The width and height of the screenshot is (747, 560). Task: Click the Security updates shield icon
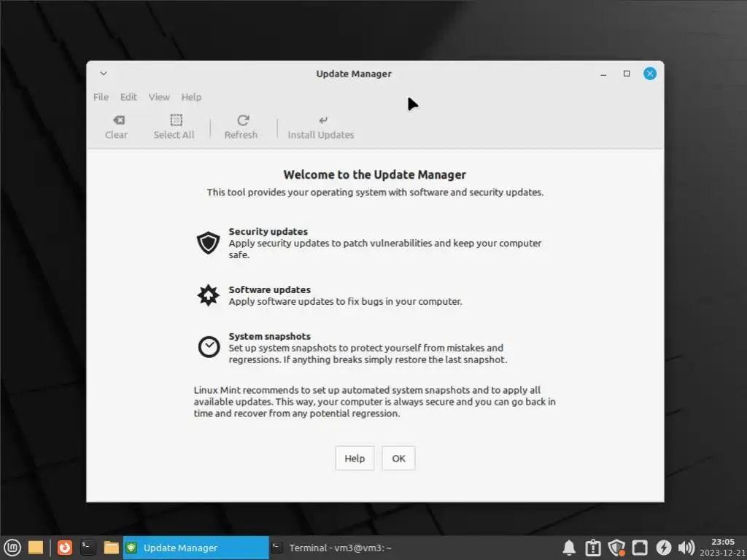208,243
